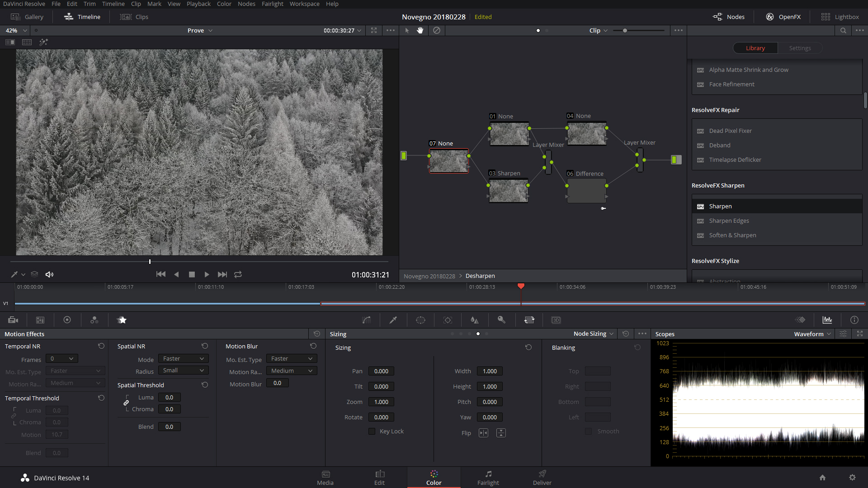
Task: Open the Stereoscopic 3D palette icon
Action: pyautogui.click(x=556, y=320)
